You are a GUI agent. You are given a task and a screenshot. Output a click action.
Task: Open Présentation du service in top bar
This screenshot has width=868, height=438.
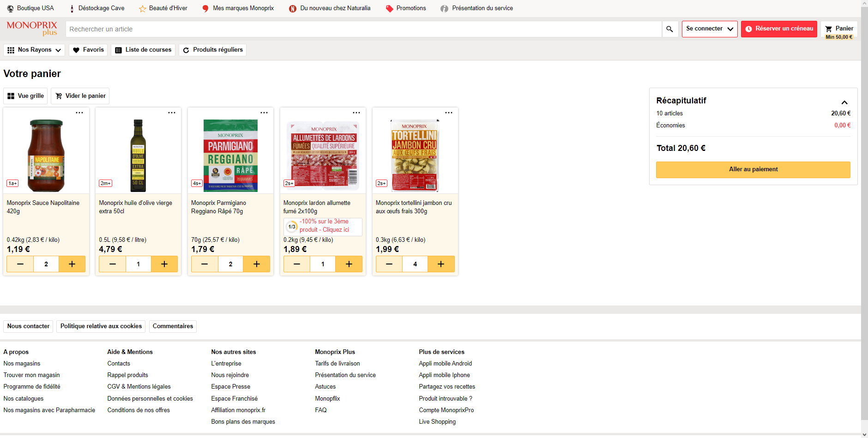(x=477, y=8)
